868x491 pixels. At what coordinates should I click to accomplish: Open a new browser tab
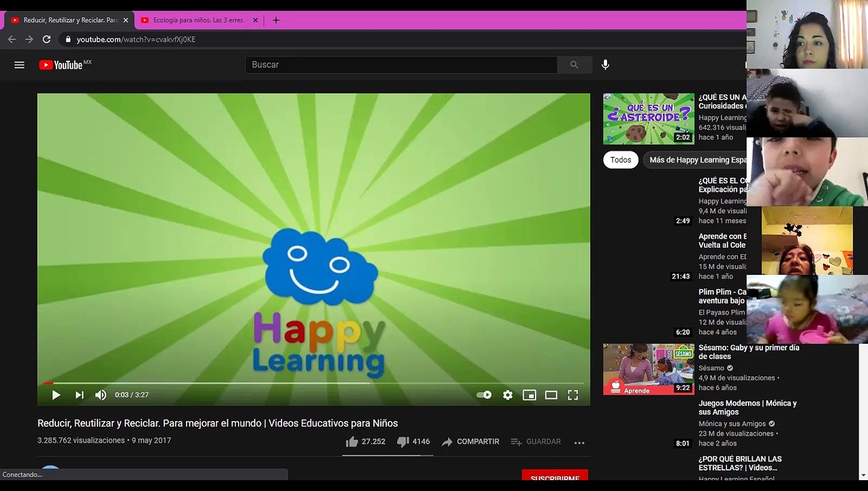(276, 20)
